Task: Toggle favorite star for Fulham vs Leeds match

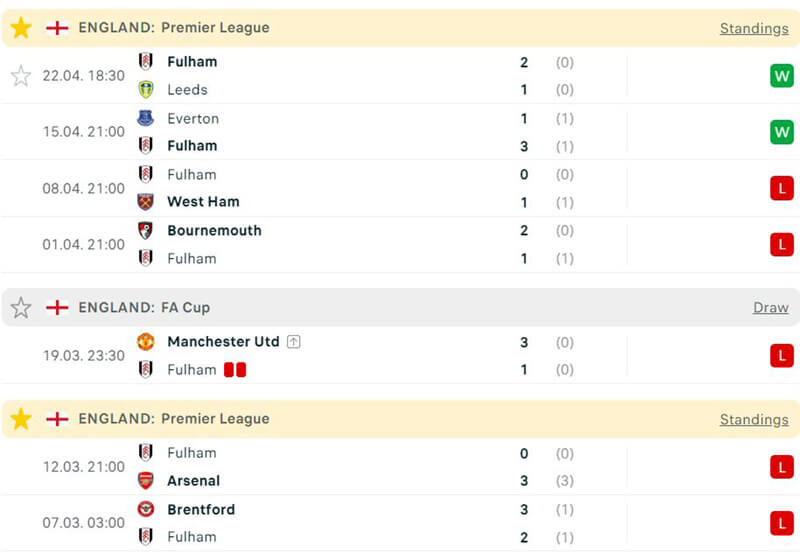Action: [x=21, y=76]
